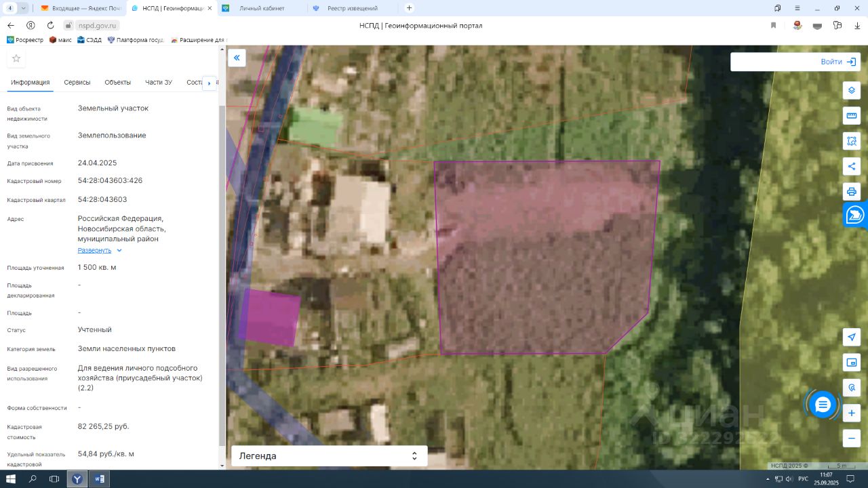This screenshot has height=488, width=868.
Task: Show hidden system tray icons
Action: 768,479
